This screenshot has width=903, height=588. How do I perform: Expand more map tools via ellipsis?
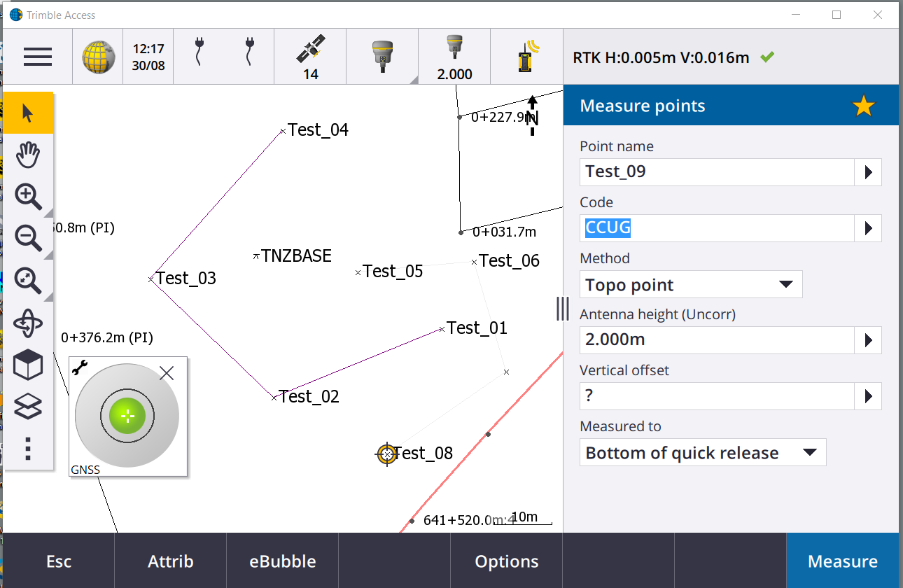tap(27, 449)
